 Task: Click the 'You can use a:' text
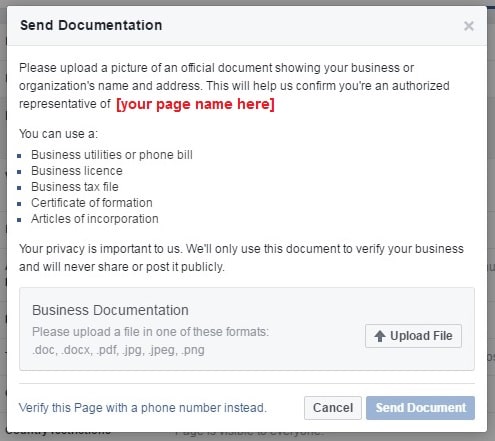click(58, 134)
